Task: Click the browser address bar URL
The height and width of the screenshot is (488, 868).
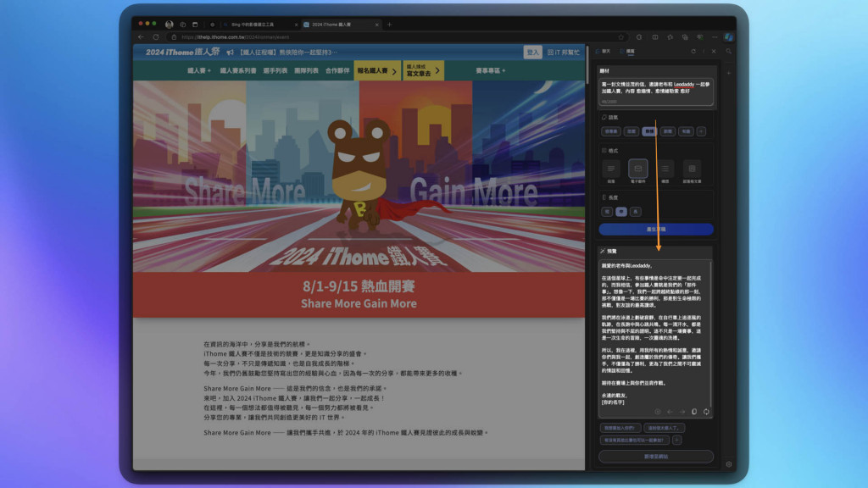Action: pos(236,37)
